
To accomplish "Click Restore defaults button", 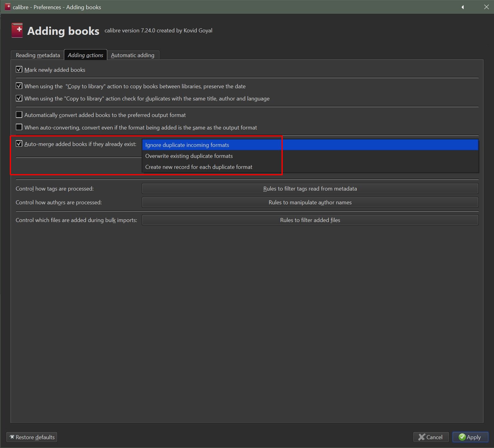I will tap(32, 437).
